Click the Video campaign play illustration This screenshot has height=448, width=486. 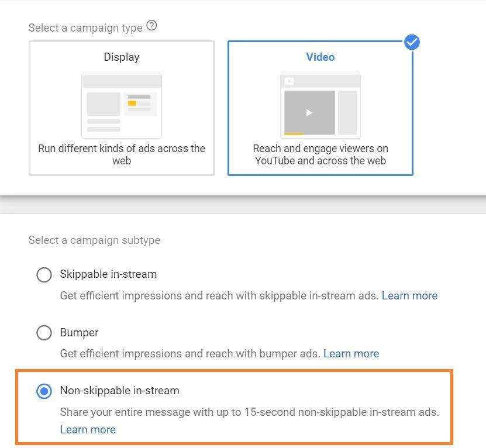(320, 105)
